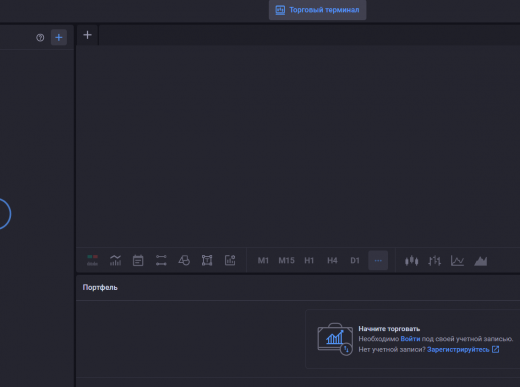Select the D1 timeframe

[x=355, y=261]
